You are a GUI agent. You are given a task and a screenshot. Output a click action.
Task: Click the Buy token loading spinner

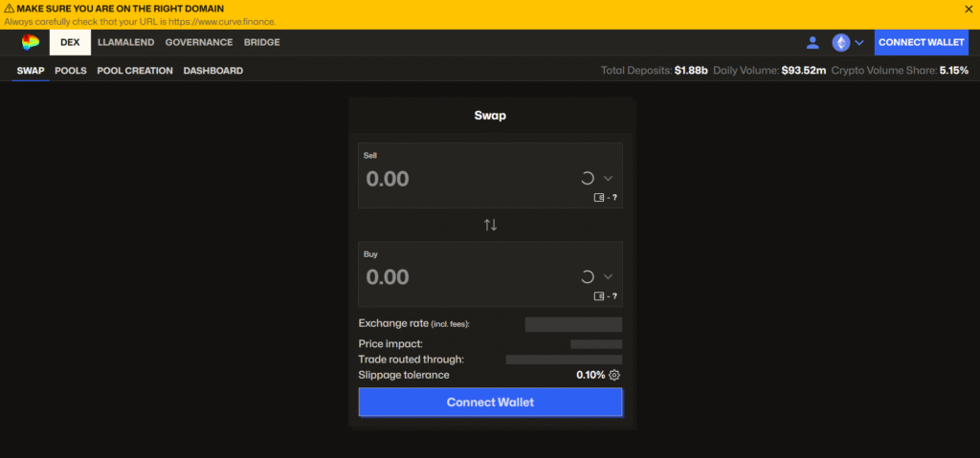[587, 276]
